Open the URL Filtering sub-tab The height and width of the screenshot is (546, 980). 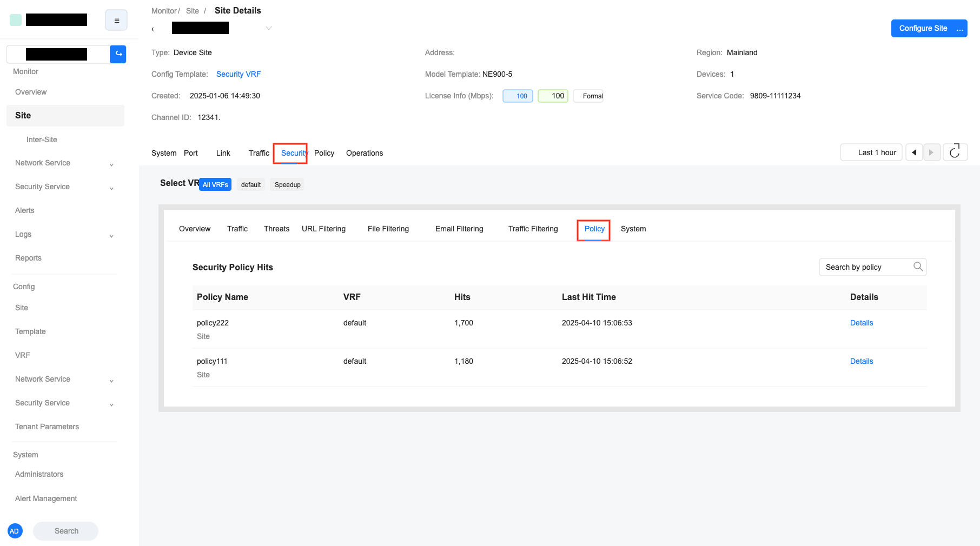click(323, 229)
